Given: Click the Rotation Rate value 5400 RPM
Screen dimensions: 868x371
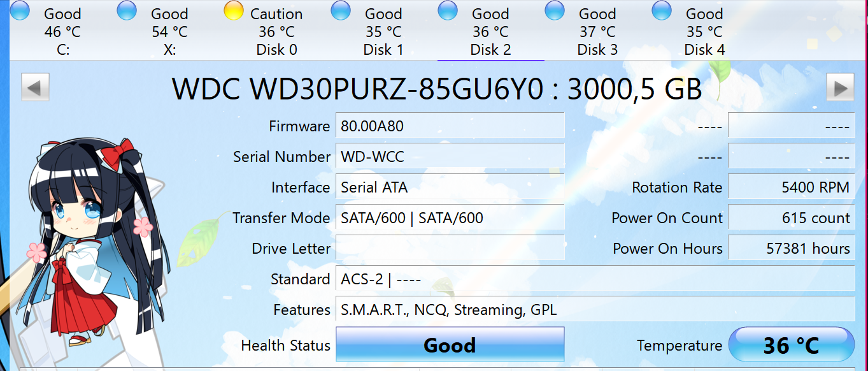Looking at the screenshot, I should 792,187.
